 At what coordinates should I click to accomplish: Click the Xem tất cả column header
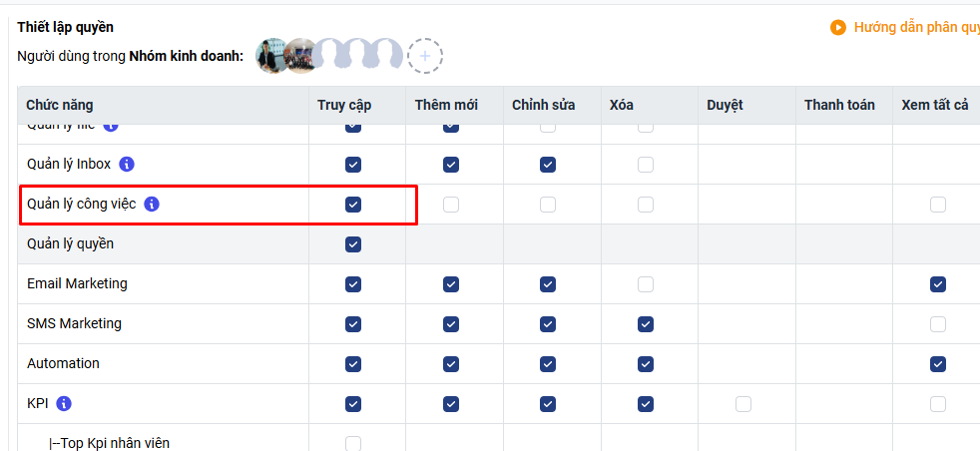[x=934, y=105]
